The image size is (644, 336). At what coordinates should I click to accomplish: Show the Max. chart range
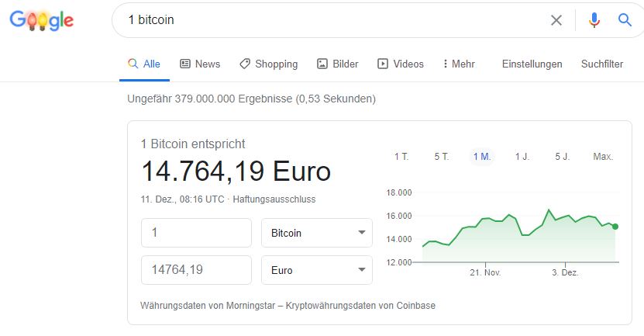(603, 157)
